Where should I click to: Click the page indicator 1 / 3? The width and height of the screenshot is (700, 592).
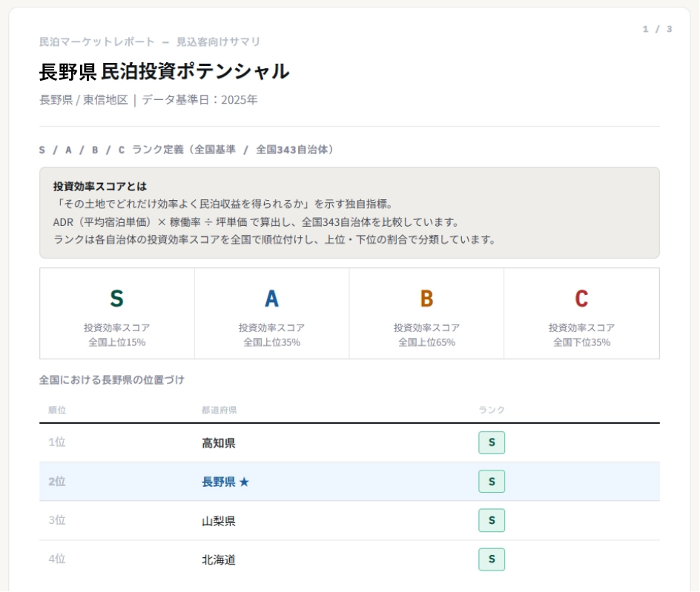[657, 29]
